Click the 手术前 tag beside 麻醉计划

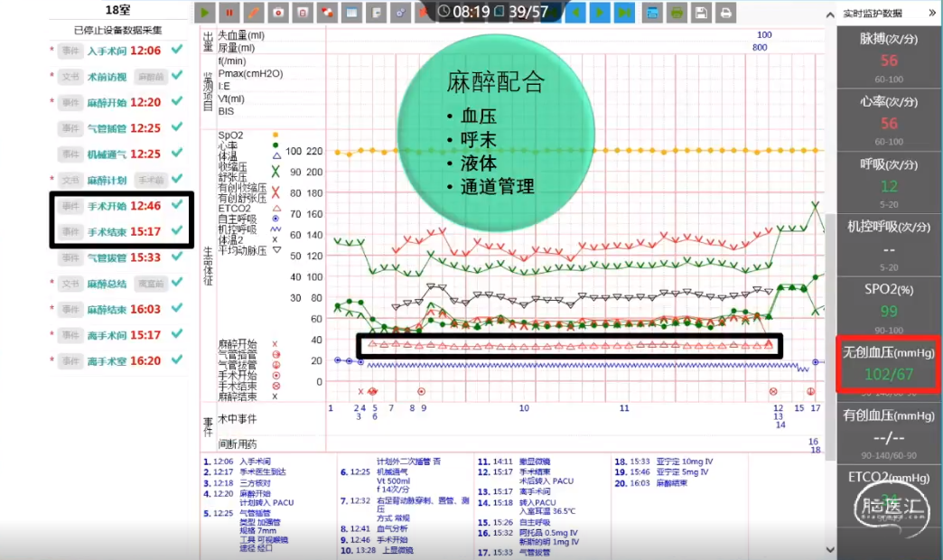(150, 180)
